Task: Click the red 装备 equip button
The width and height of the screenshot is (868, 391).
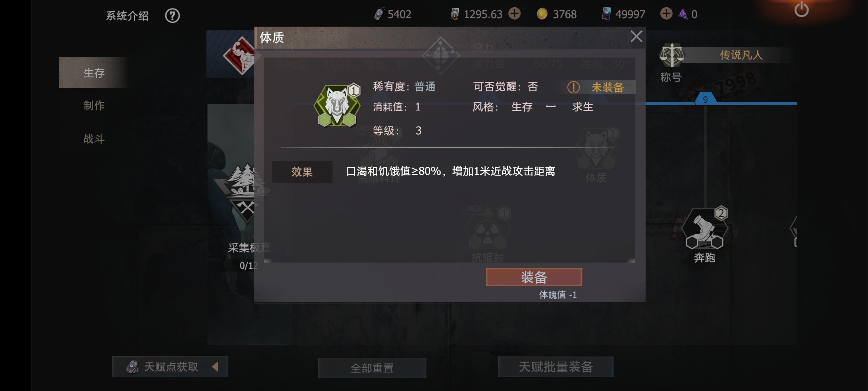Action: pyautogui.click(x=534, y=277)
